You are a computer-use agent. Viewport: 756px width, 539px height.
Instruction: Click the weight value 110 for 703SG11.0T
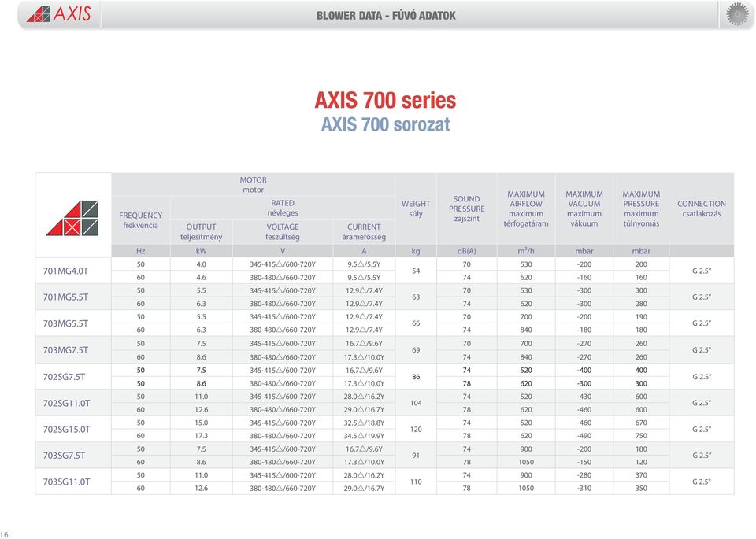coord(416,482)
